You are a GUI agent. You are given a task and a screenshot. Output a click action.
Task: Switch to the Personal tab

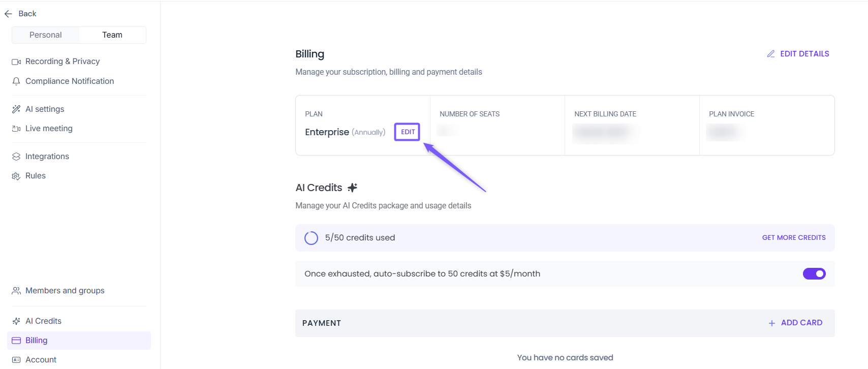click(x=46, y=35)
